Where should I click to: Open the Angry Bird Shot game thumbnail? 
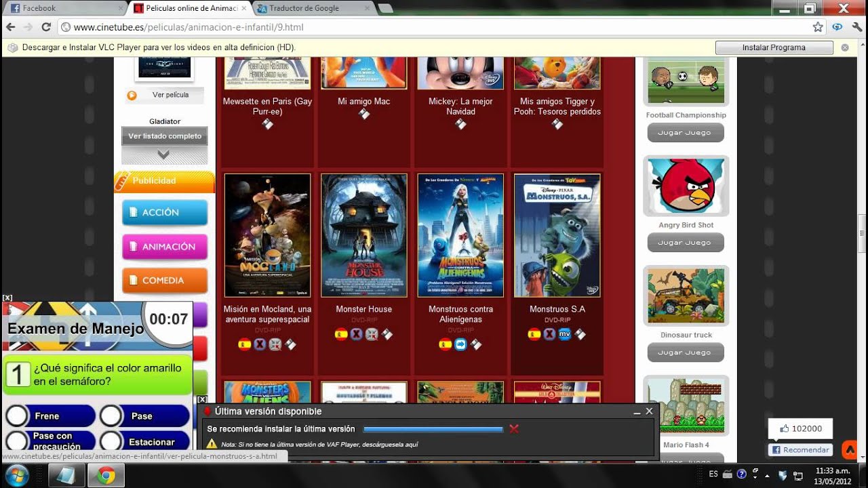[686, 186]
